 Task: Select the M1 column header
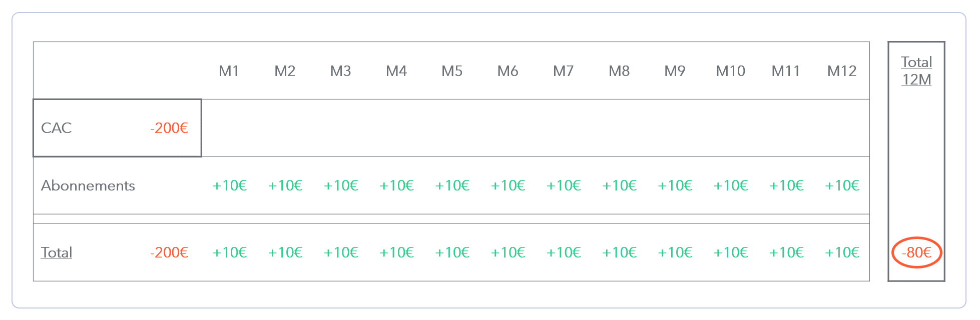(x=229, y=71)
